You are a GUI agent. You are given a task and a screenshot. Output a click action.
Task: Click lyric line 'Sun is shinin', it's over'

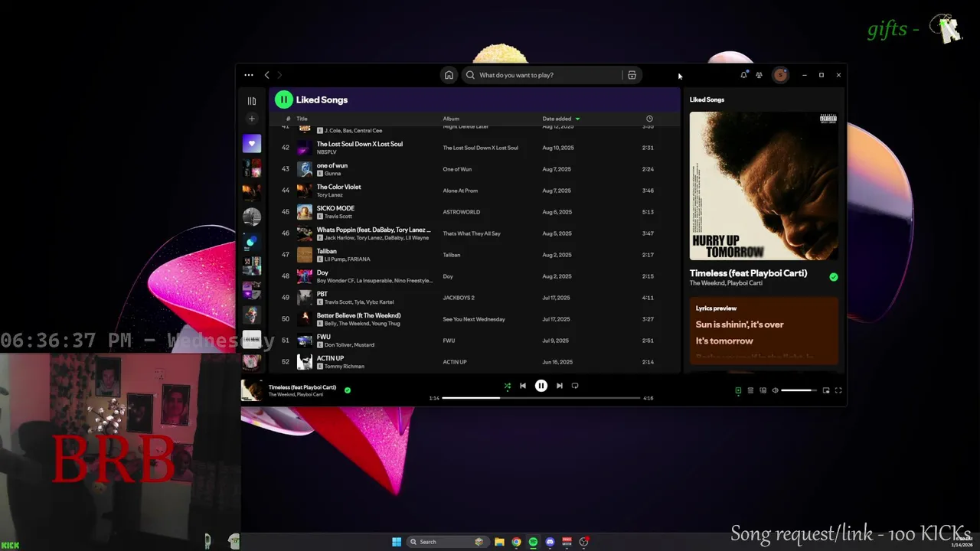coord(740,324)
